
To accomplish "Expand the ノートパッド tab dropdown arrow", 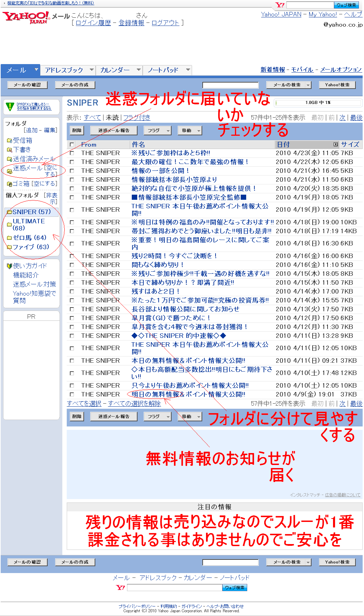I will pyautogui.click(x=188, y=70).
